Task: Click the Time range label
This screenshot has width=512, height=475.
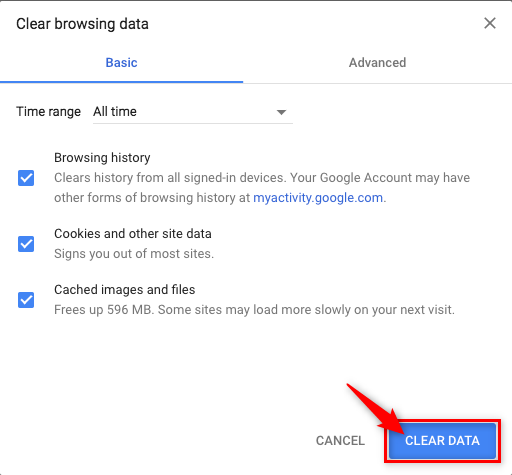Action: pyautogui.click(x=48, y=112)
